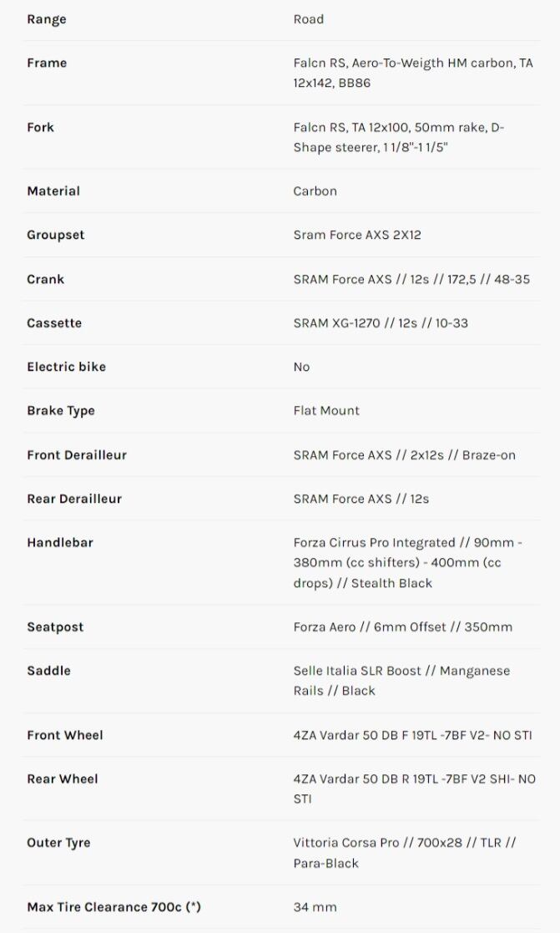Select the Selle Italia SLR Boost value
This screenshot has width=560, height=933.
[401, 680]
